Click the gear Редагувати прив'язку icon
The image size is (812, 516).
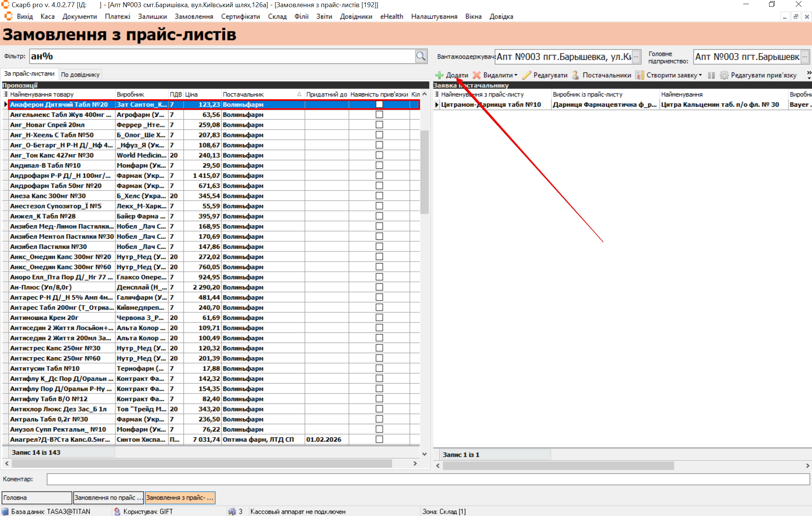(724, 75)
